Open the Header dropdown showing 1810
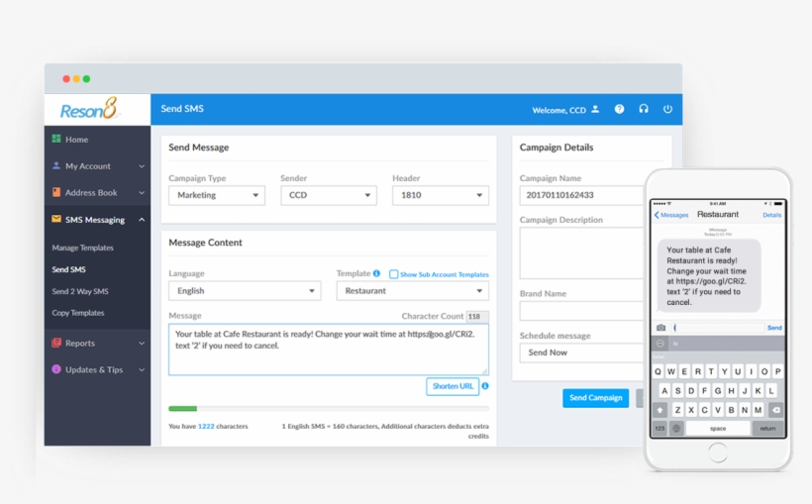Image resolution: width=812 pixels, height=504 pixels. point(441,195)
